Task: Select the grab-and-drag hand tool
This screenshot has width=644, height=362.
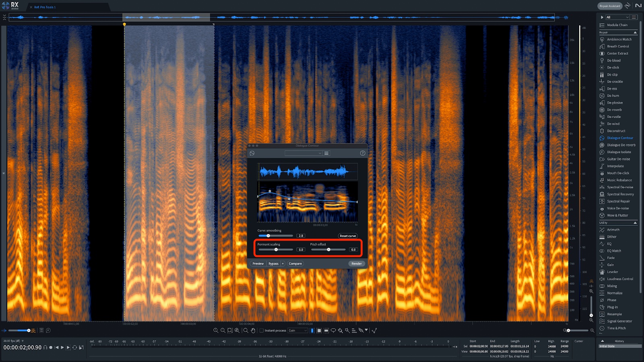Action: click(253, 331)
